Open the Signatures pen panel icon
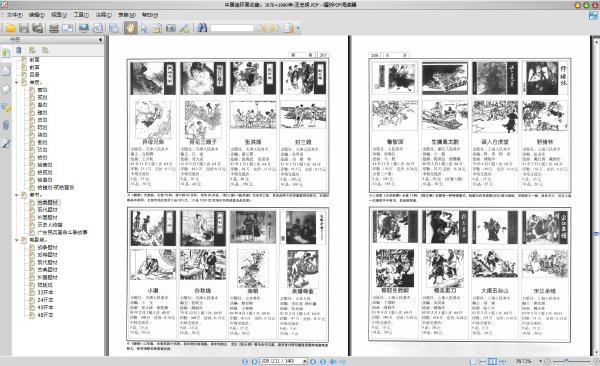Image resolution: width=600 pixels, height=366 pixels. click(6, 143)
